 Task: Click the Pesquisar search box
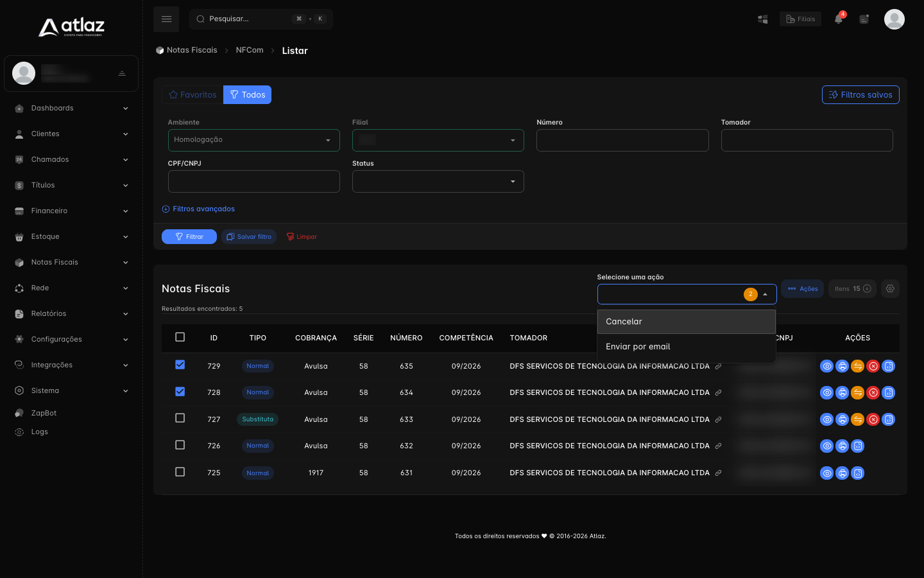click(261, 19)
